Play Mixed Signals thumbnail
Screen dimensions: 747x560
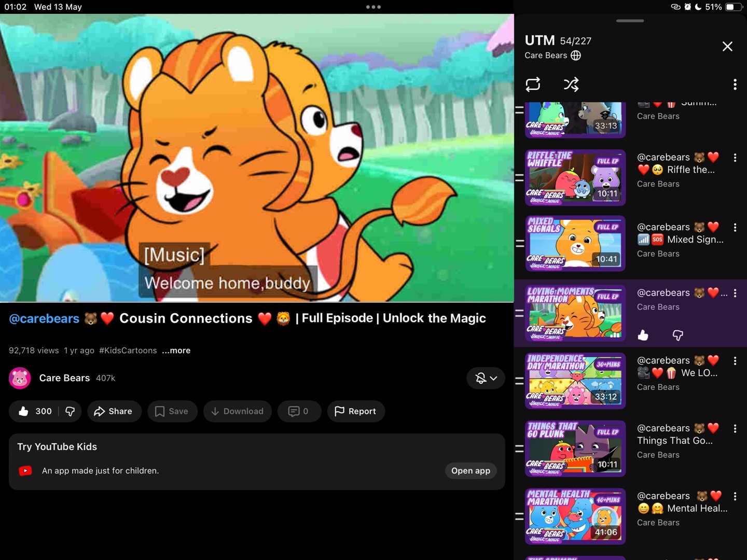pos(575,243)
